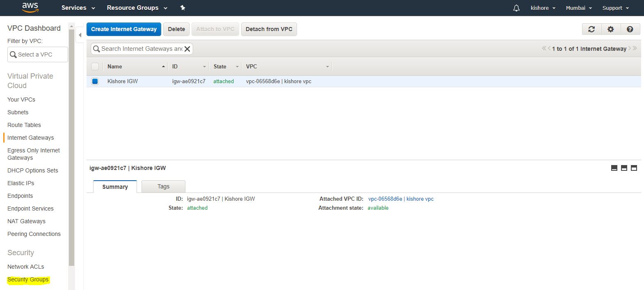This screenshot has width=644, height=290.
Task: Click the help question mark icon
Action: [x=630, y=29]
